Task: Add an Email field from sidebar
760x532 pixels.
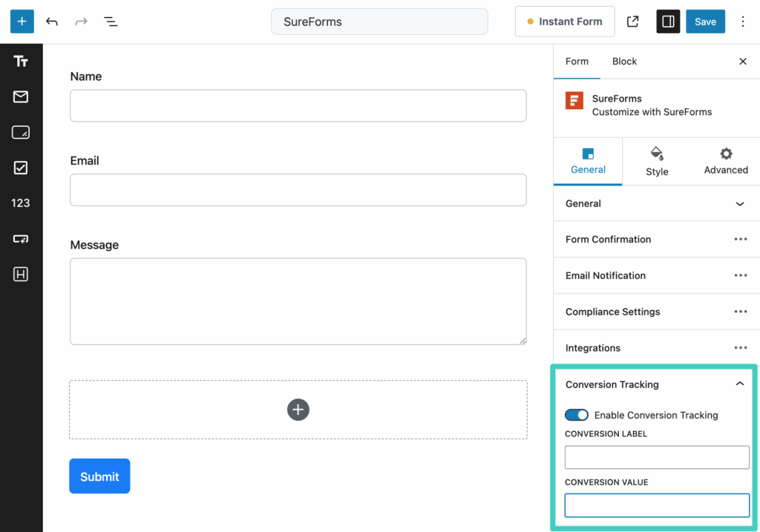Action: (20, 97)
